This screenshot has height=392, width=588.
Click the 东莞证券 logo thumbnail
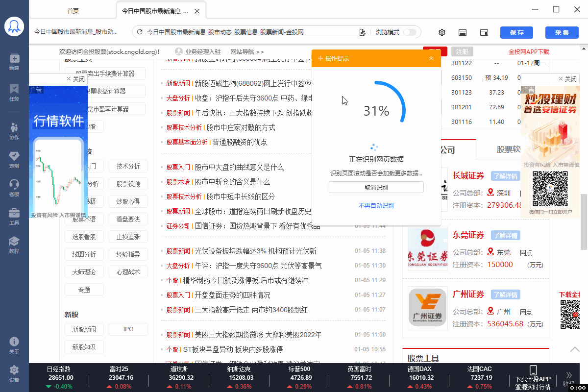click(x=428, y=249)
